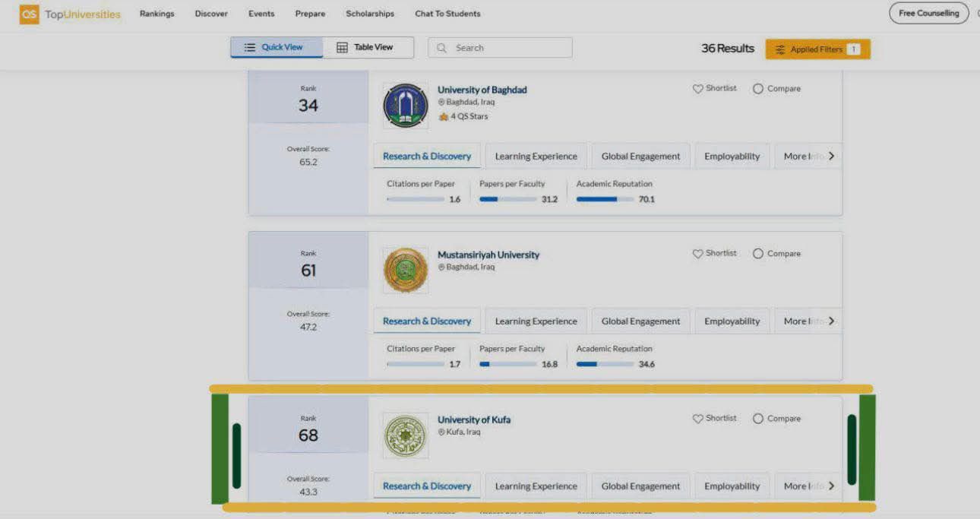The image size is (980, 519).
Task: Expand more tabs arrow for University of Baghdad
Action: (x=831, y=156)
